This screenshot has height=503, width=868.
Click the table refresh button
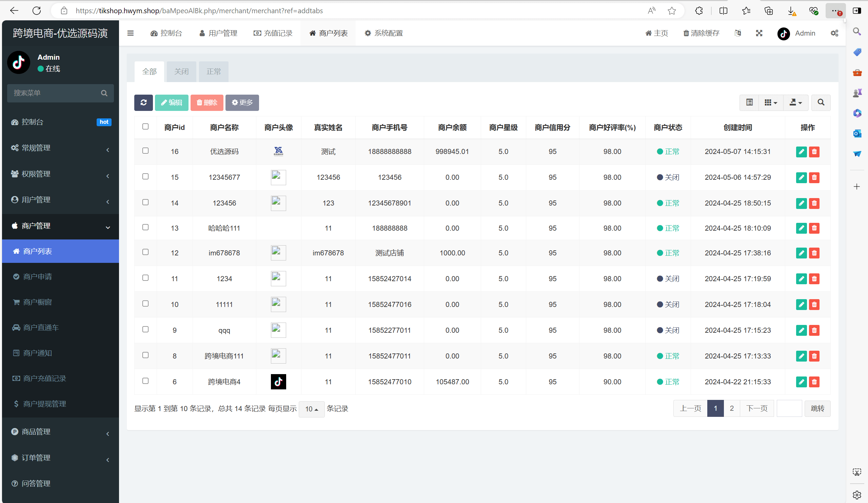143,102
